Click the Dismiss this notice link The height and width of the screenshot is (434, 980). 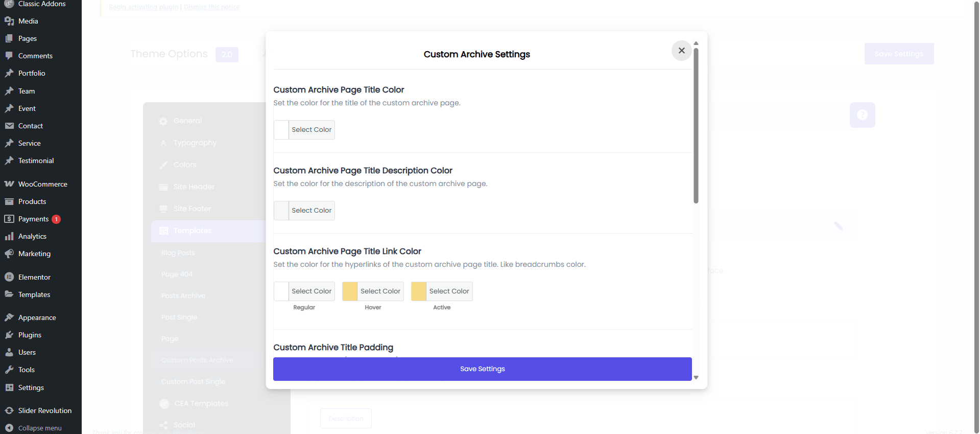pyautogui.click(x=211, y=7)
